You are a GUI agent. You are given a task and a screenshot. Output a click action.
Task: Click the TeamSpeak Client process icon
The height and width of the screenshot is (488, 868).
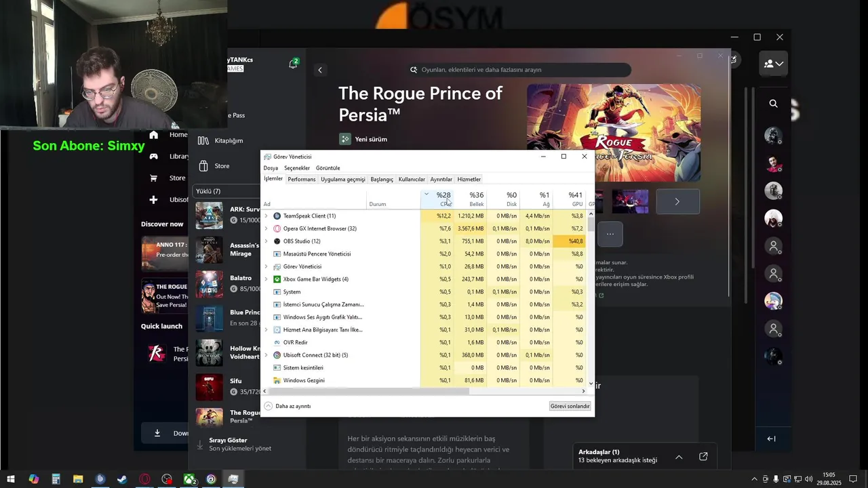[x=277, y=216]
